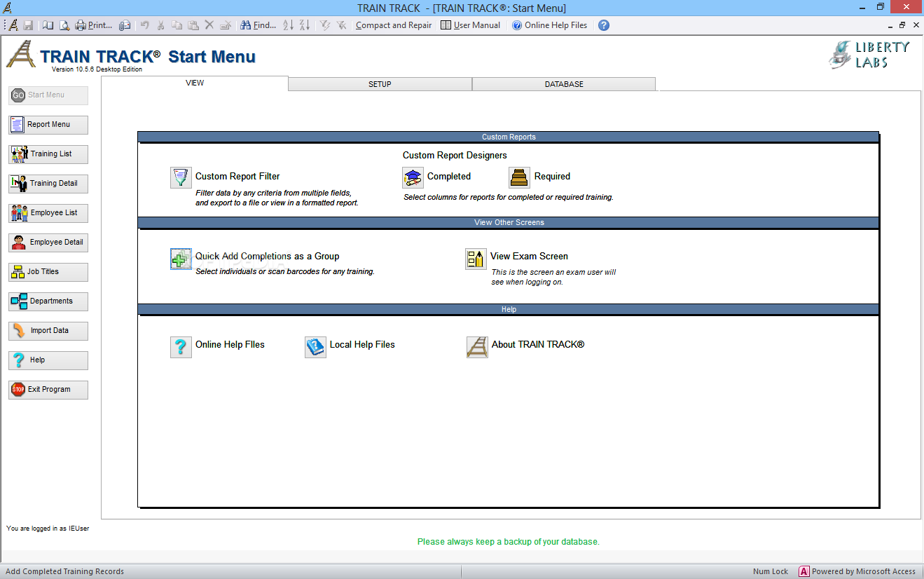This screenshot has height=579, width=924.
Task: Click the Save icon in toolbar
Action: (x=29, y=25)
